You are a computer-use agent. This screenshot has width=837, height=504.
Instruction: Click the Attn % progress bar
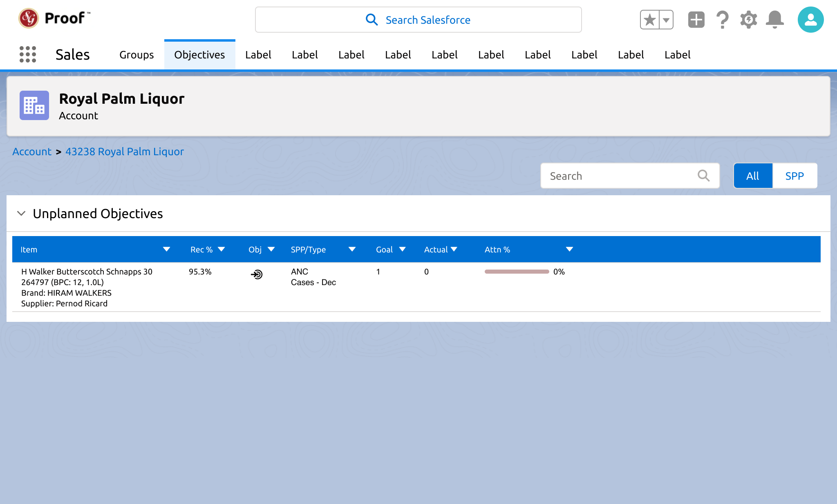(x=517, y=272)
